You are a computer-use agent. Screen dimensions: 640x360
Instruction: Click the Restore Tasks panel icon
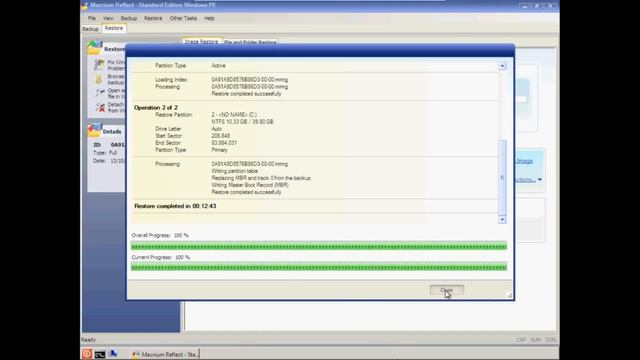point(94,48)
